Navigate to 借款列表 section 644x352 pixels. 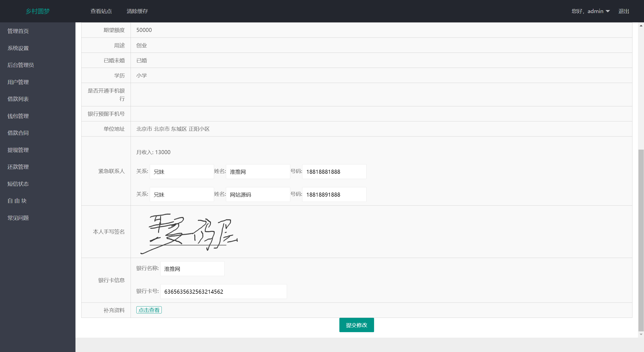click(x=18, y=99)
